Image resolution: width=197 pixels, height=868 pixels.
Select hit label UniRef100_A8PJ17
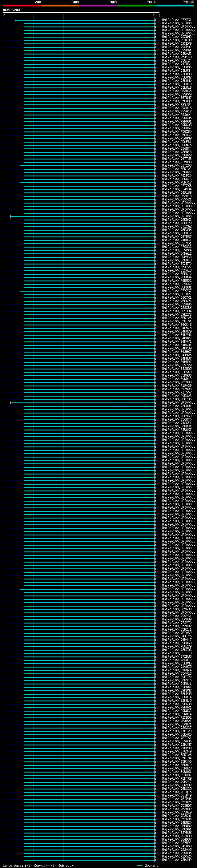coord(177,183)
